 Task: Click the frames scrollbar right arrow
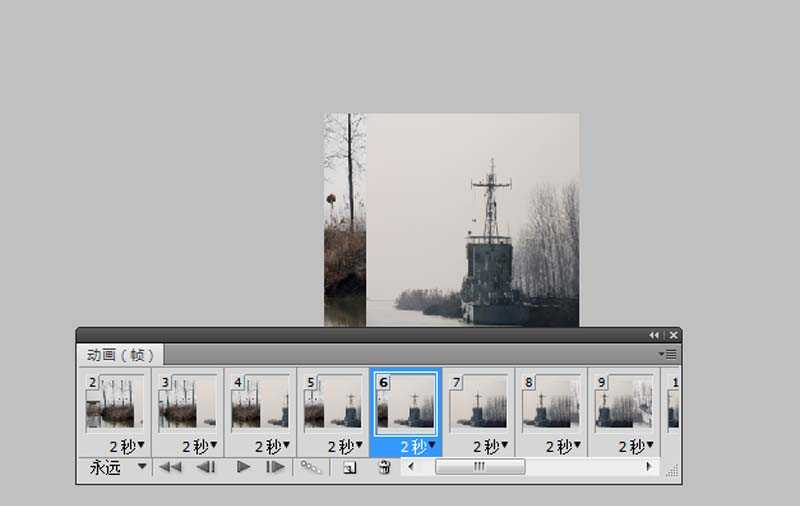(649, 466)
